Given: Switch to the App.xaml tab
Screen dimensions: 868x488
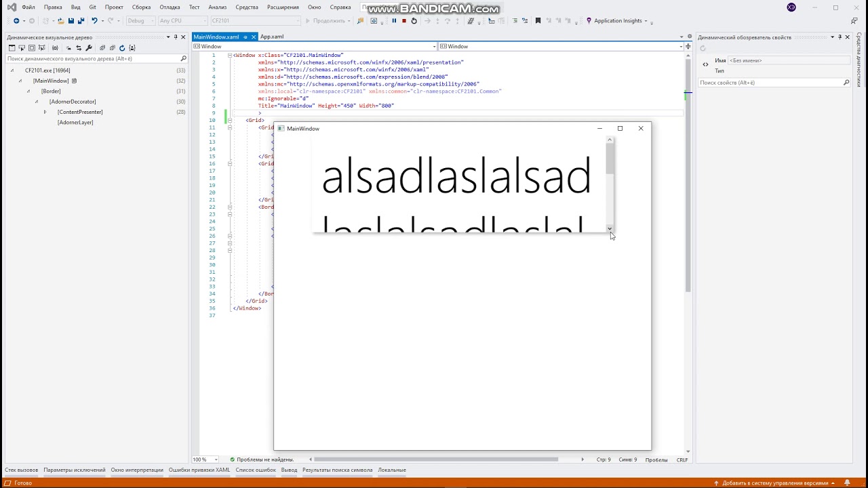Looking at the screenshot, I should coord(272,37).
